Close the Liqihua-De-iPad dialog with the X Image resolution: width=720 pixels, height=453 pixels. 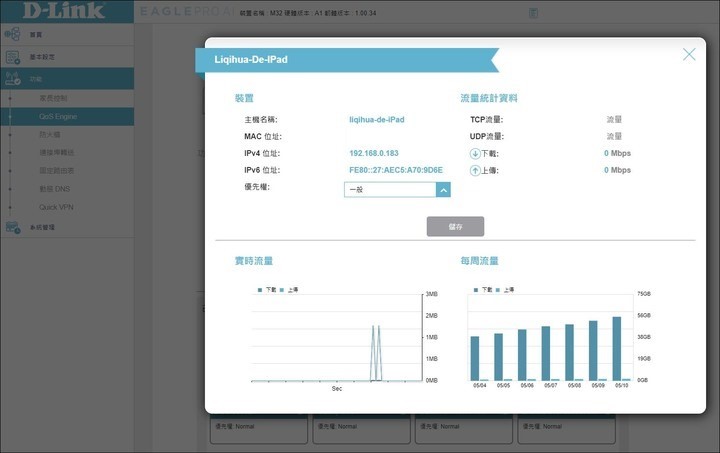689,55
